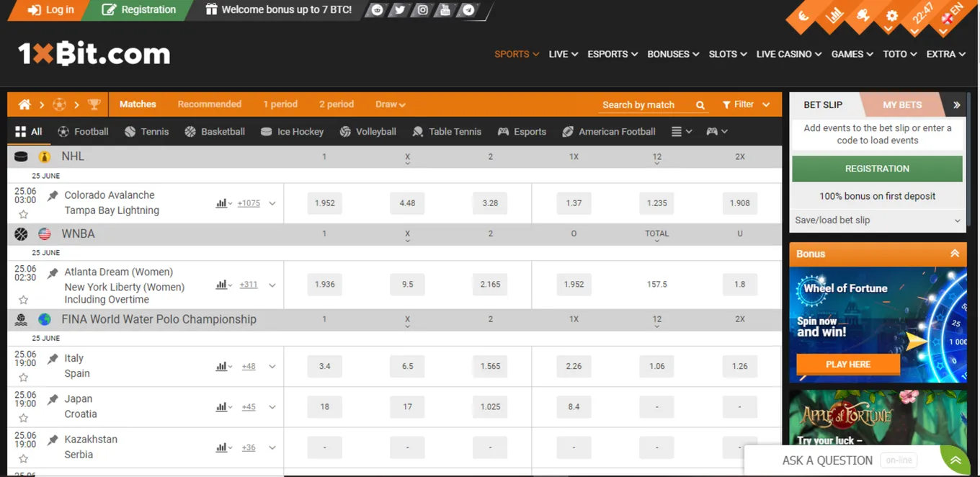The height and width of the screenshot is (477, 980).
Task: Collapse bet slip panel with double arrow
Action: [956, 105]
